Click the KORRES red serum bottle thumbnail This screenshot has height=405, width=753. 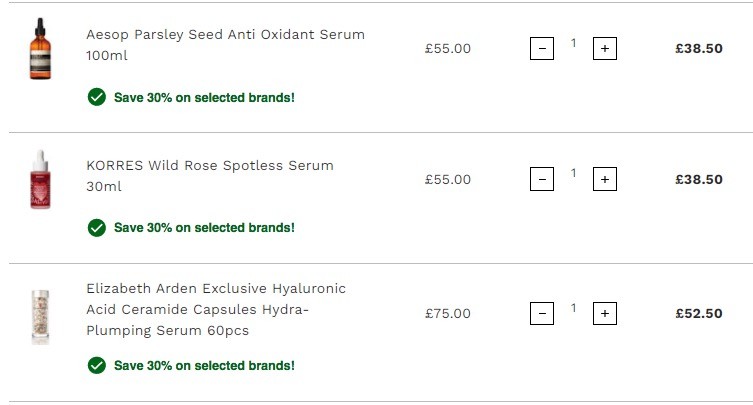coord(40,179)
